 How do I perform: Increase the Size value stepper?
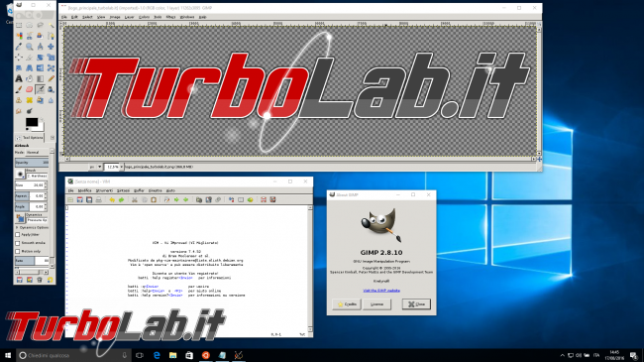tap(46, 183)
